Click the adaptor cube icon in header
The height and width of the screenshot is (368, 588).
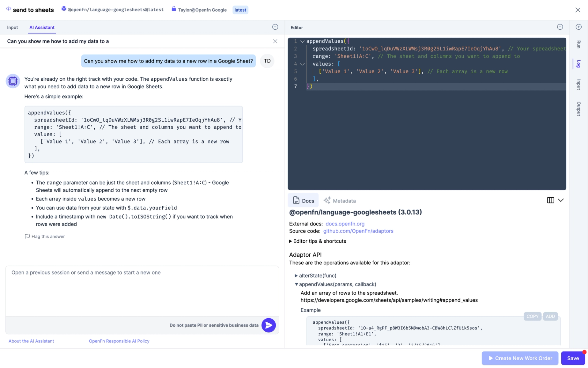click(x=64, y=9)
